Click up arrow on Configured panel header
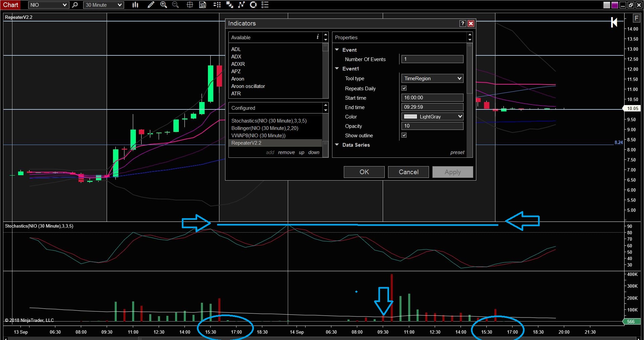This screenshot has height=340, width=644. click(x=325, y=105)
